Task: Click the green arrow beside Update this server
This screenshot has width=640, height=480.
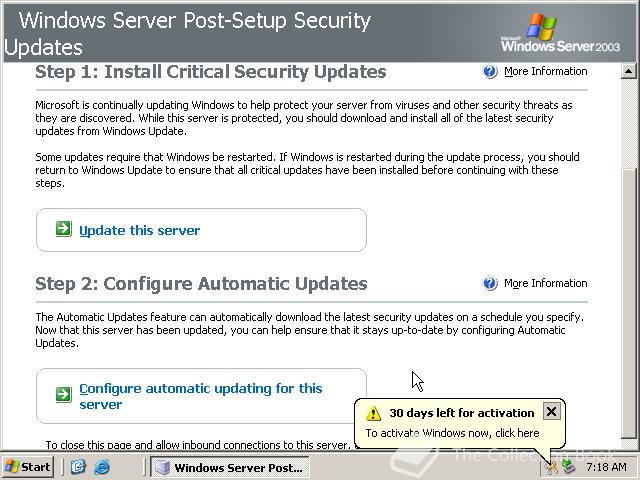Action: coord(64,229)
